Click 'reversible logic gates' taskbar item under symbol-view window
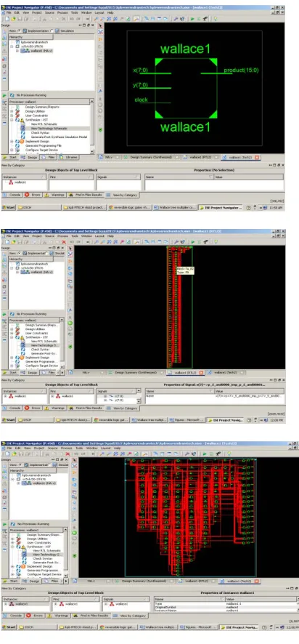299x644 pixels. coord(130,208)
